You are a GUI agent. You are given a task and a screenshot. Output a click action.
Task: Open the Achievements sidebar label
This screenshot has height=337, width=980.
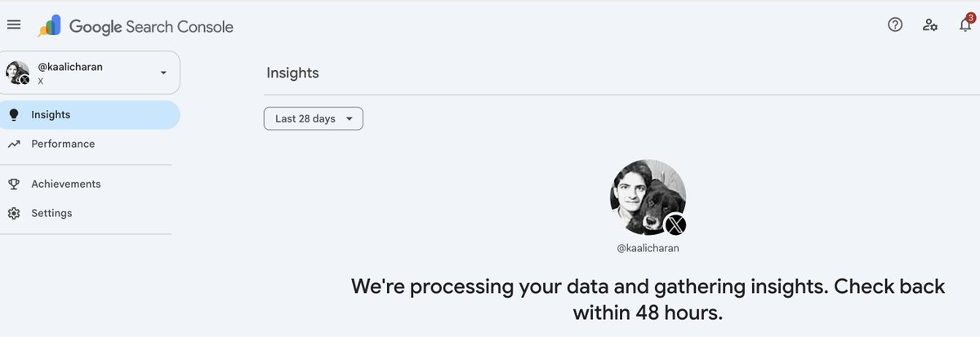tap(66, 184)
